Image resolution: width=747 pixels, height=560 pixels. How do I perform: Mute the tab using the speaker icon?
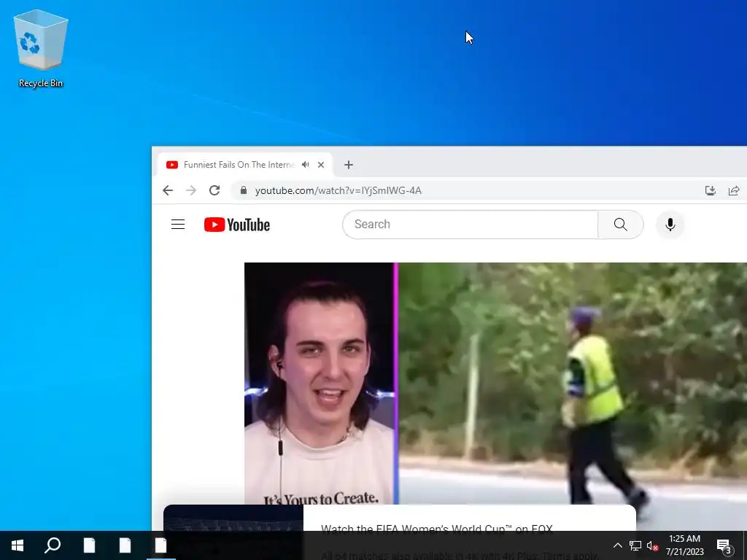[306, 165]
